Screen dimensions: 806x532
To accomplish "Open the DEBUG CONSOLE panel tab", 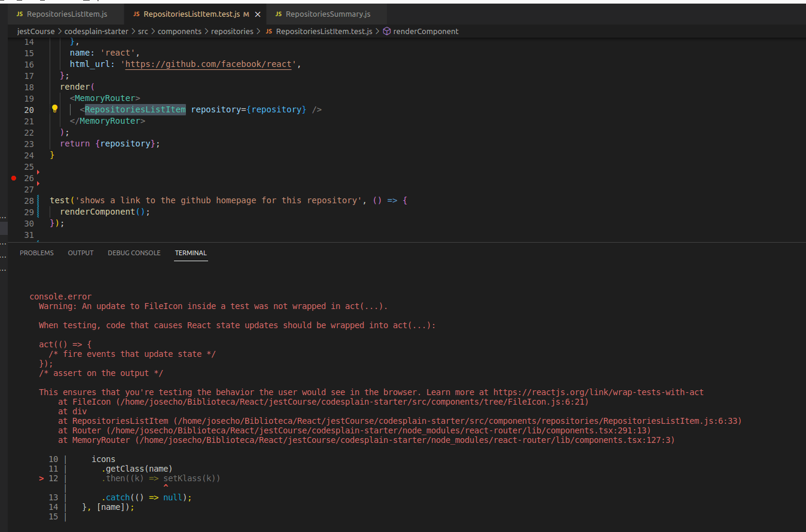I will pos(134,253).
